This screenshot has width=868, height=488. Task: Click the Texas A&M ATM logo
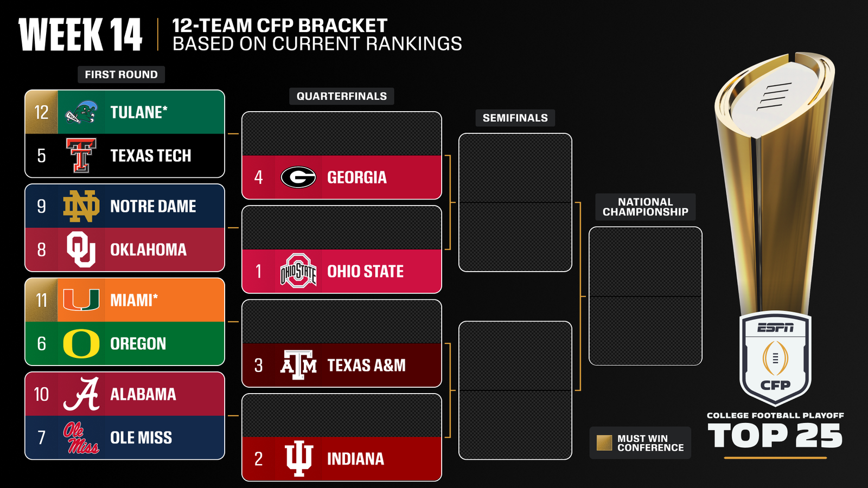(298, 365)
